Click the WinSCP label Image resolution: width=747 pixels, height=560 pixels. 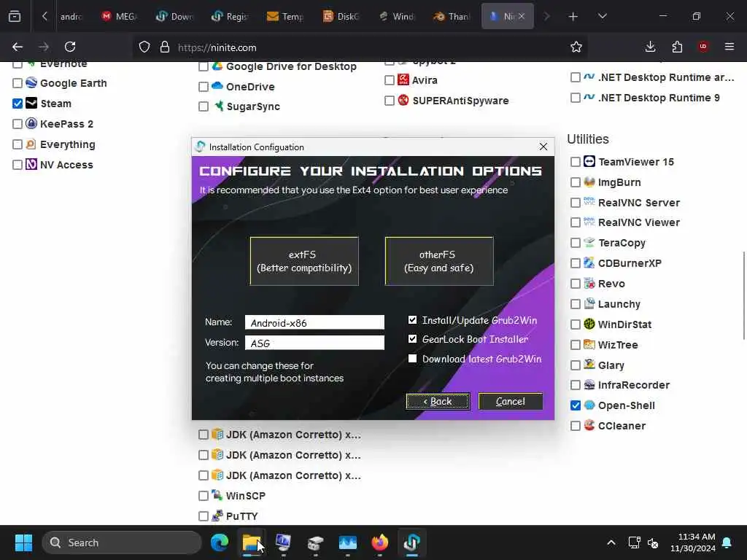tap(246, 496)
